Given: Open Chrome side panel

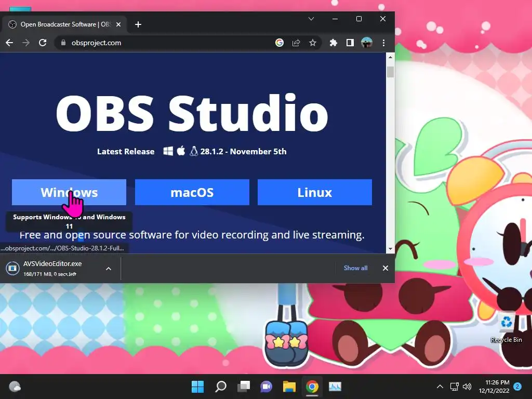Looking at the screenshot, I should (350, 43).
